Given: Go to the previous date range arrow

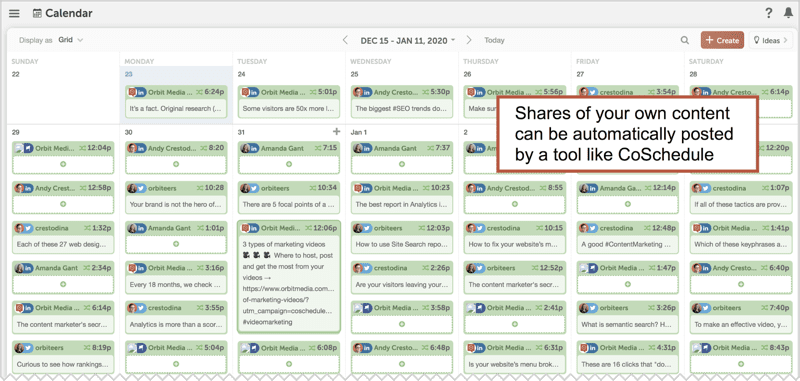Looking at the screenshot, I should [345, 40].
